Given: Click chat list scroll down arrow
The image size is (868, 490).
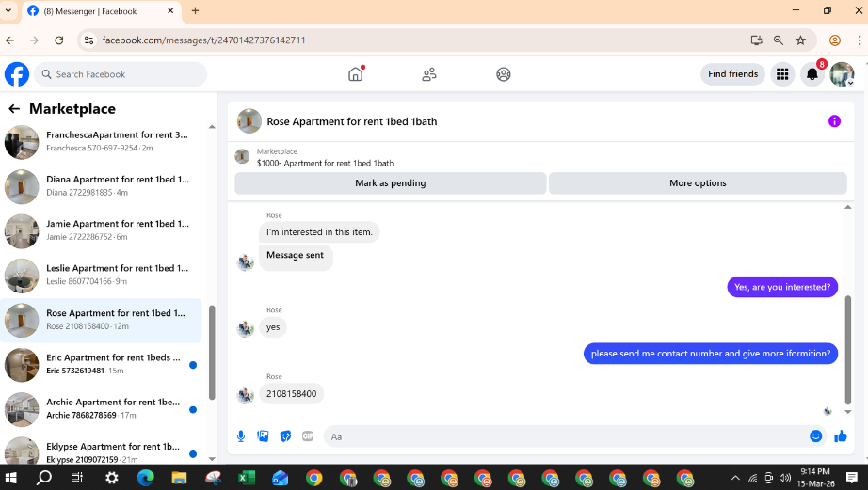Looking at the screenshot, I should click(x=212, y=458).
